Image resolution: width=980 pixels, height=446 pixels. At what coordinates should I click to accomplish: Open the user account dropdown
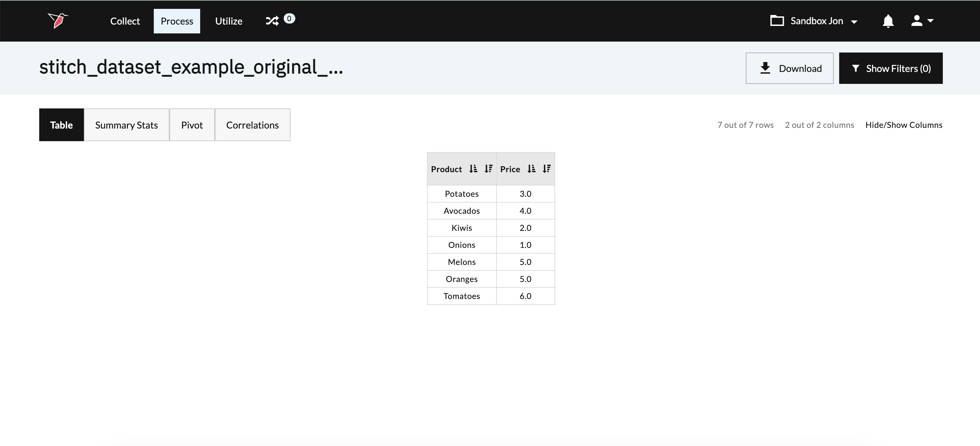pyautogui.click(x=922, y=21)
